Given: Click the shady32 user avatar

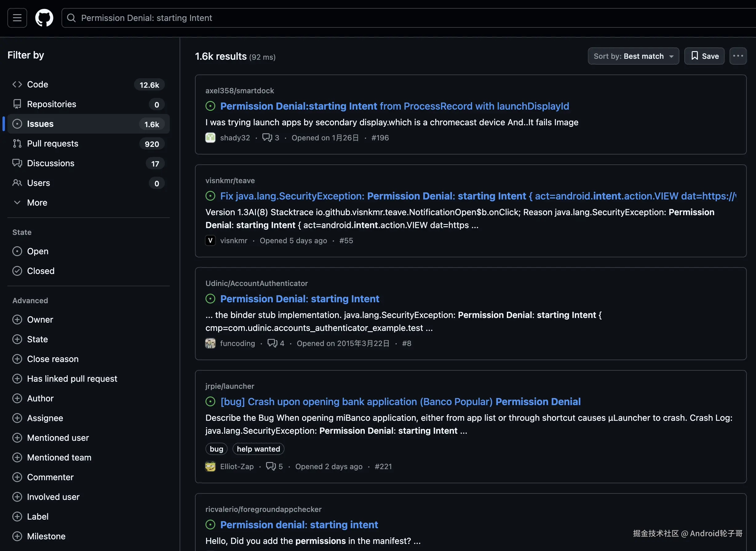Looking at the screenshot, I should (210, 138).
